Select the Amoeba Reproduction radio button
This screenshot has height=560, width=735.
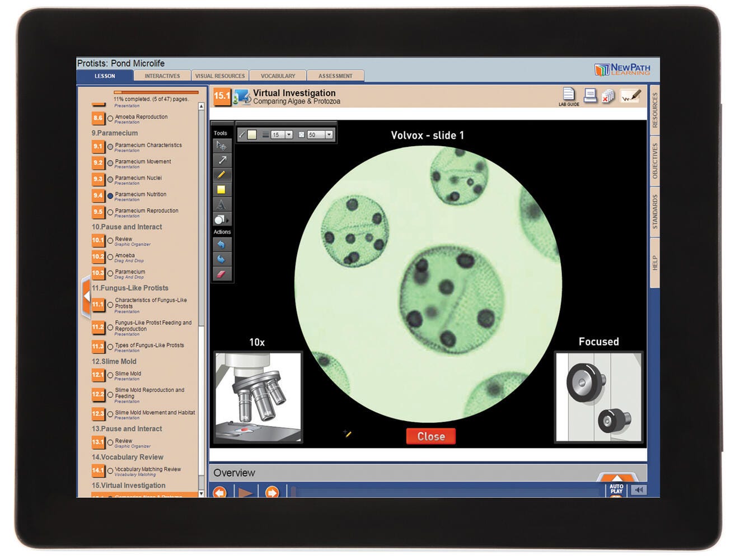[110, 119]
